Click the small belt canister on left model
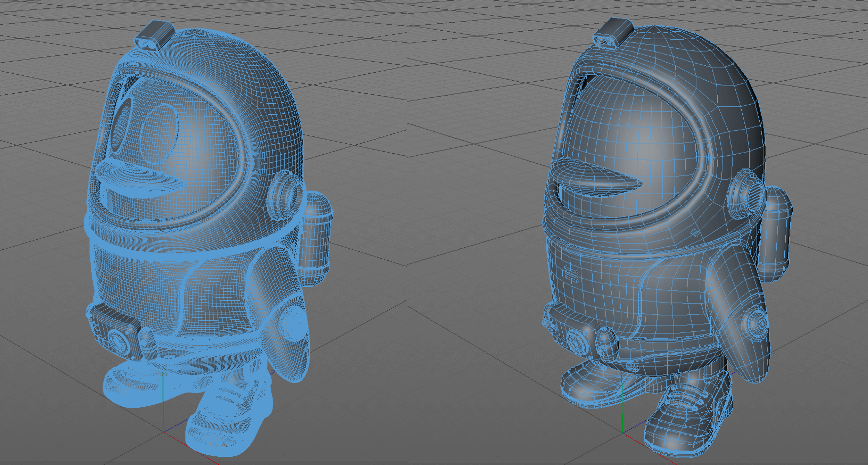868x465 pixels. click(148, 344)
